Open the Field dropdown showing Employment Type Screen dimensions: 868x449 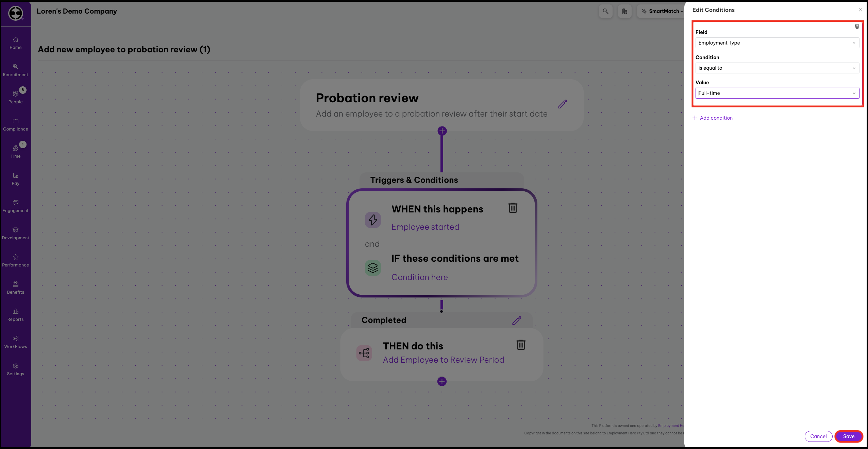tap(777, 43)
